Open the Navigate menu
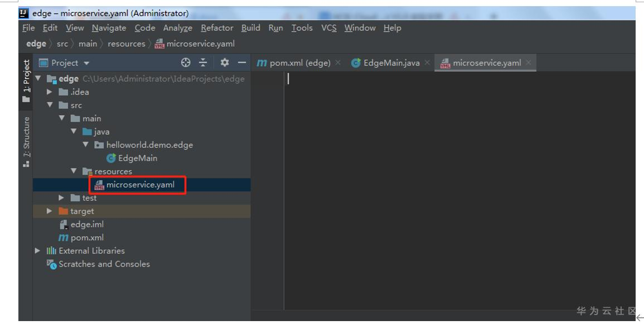Viewport: 644px width, 325px height. pyautogui.click(x=109, y=28)
